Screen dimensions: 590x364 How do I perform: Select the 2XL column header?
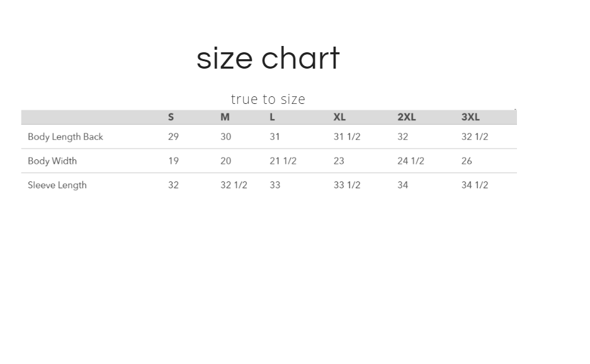(406, 117)
